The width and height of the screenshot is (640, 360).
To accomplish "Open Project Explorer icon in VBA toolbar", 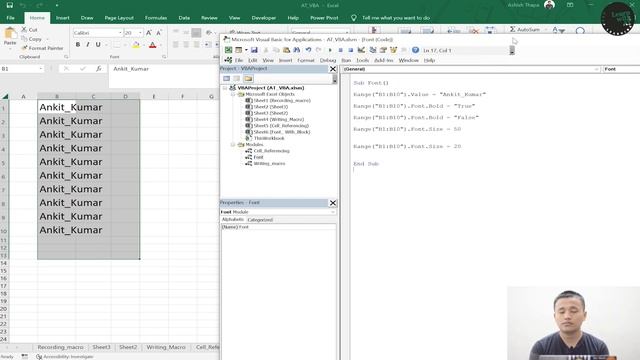I will click(x=373, y=50).
